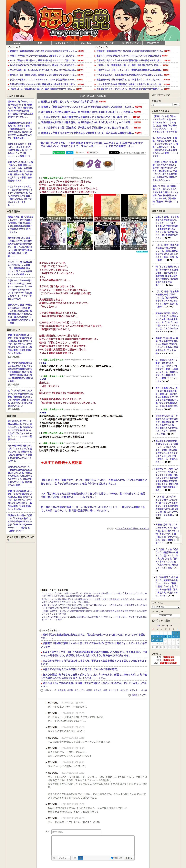The image size is (186, 868).
Task: Click the 検索 search button
Action: [176, 105]
